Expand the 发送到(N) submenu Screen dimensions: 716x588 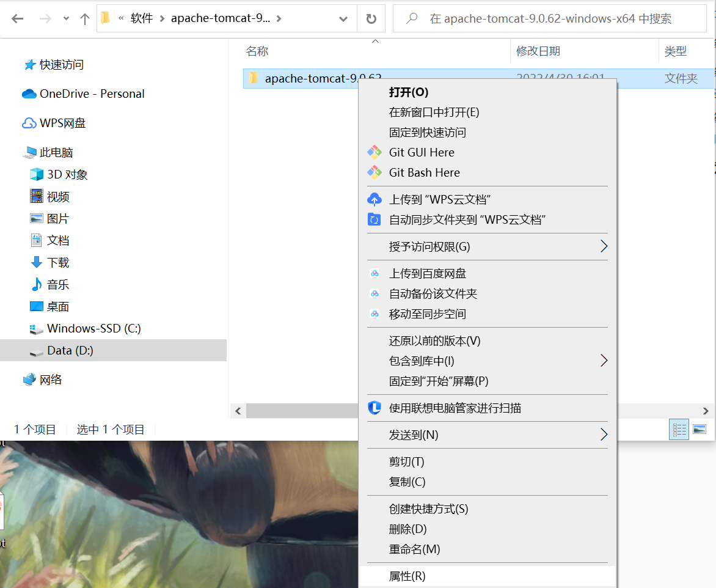(488, 435)
